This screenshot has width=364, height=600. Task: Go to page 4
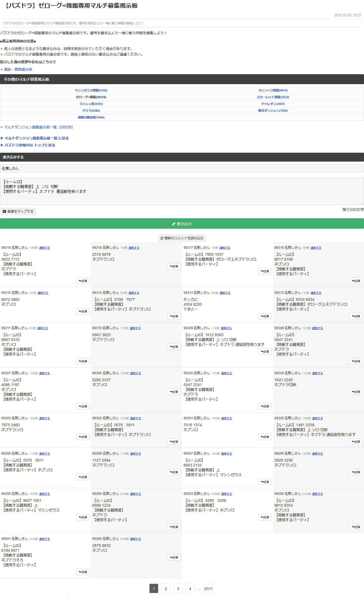click(190, 589)
